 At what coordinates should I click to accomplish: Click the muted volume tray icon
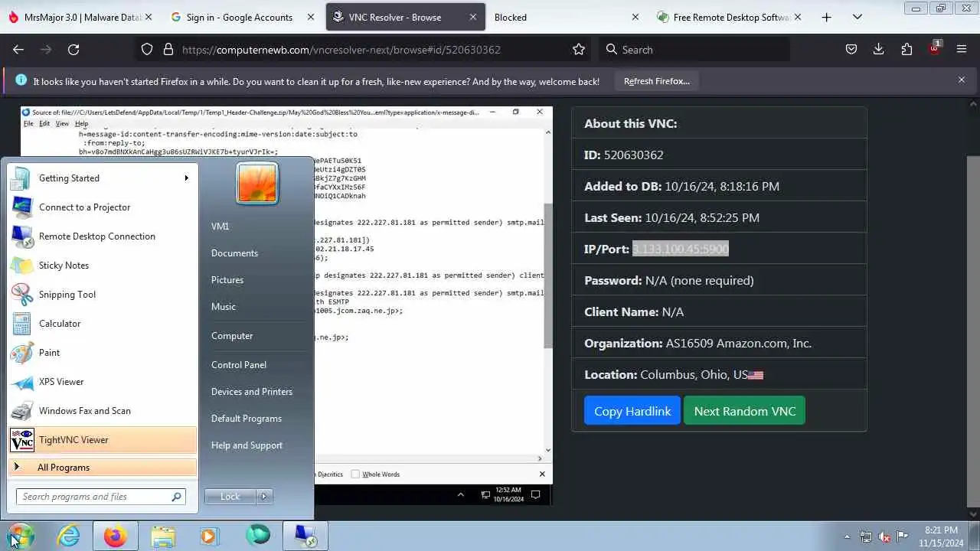click(884, 536)
